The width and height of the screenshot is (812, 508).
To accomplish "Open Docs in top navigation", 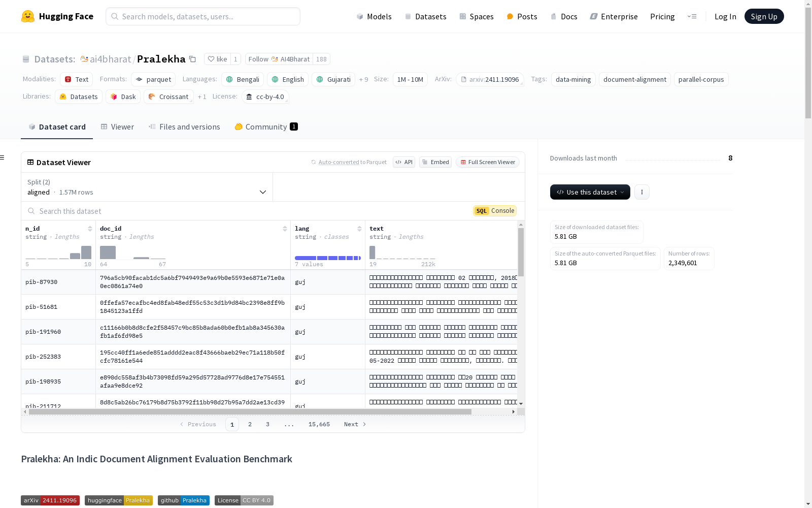I will 564,16.
